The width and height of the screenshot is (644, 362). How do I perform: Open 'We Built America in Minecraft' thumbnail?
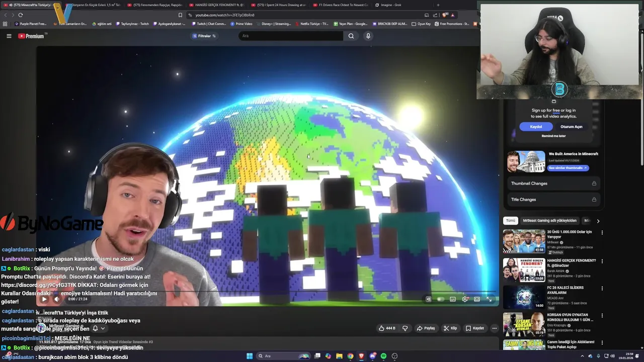point(526,162)
